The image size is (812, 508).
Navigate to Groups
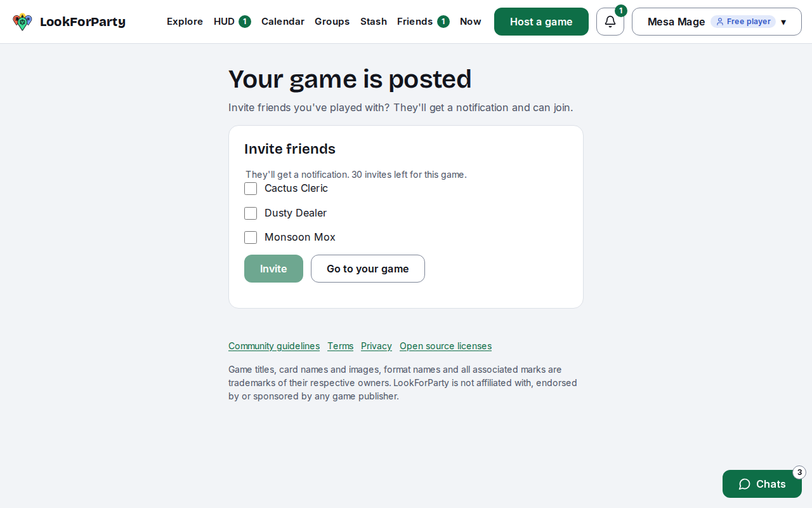332,22
